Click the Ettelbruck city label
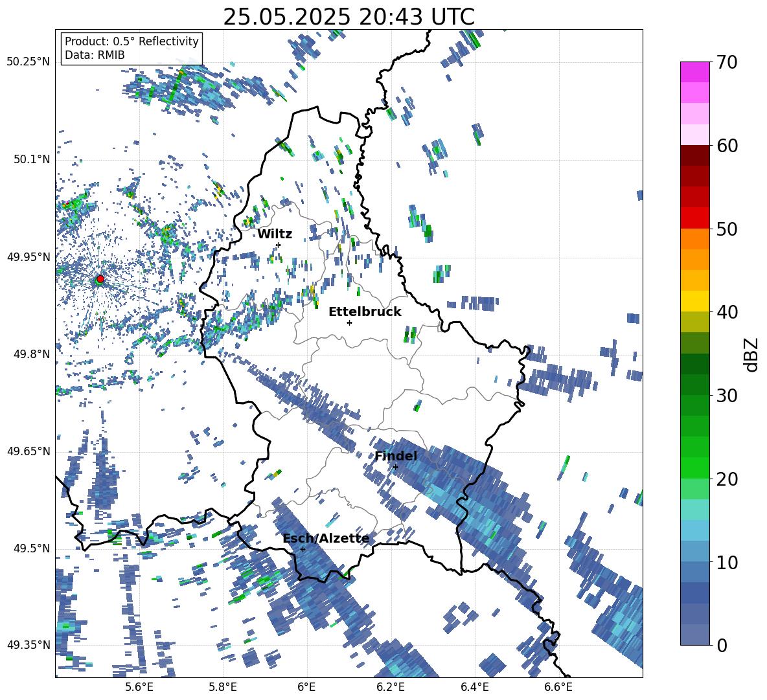Viewport: 767px width, 700px height. pos(365,312)
